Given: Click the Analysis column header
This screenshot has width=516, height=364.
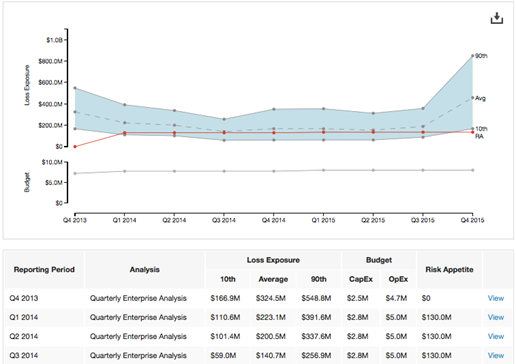Looking at the screenshot, I should pyautogui.click(x=145, y=269).
